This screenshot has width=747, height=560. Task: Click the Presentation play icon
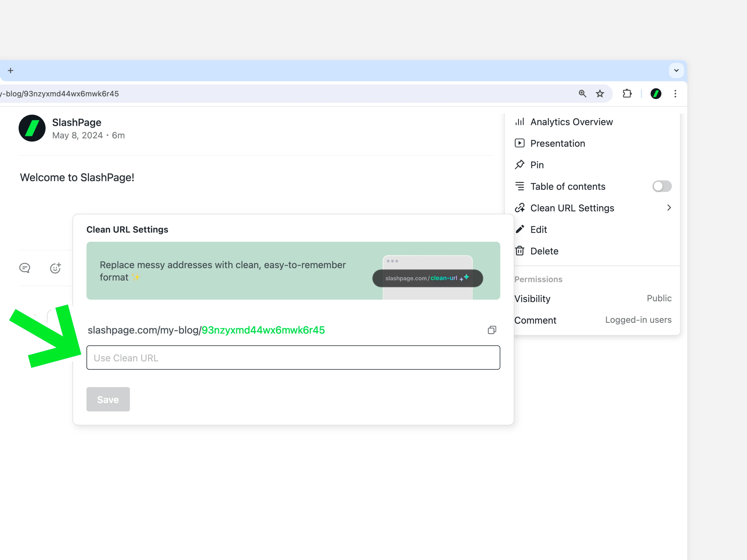(520, 143)
